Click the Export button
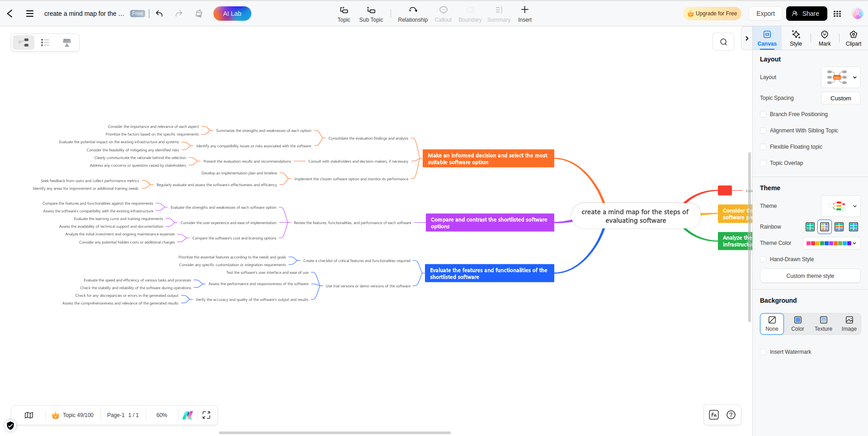Image resolution: width=868 pixels, height=436 pixels. tap(765, 14)
